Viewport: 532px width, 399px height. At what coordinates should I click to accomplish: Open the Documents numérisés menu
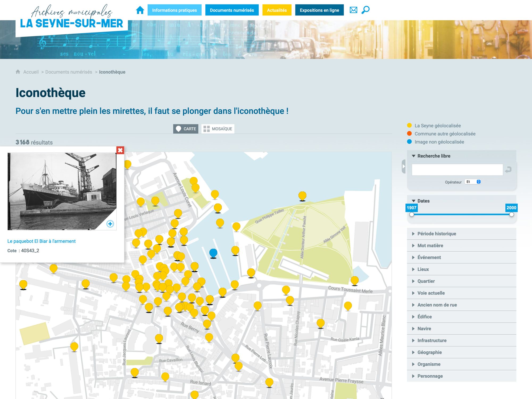coord(232,10)
